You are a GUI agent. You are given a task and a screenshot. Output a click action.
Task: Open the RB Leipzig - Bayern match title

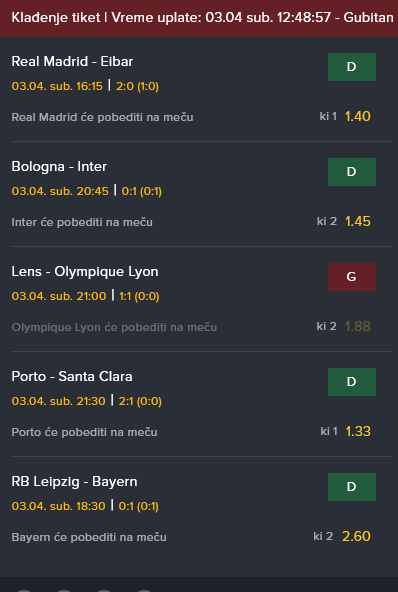tap(74, 481)
